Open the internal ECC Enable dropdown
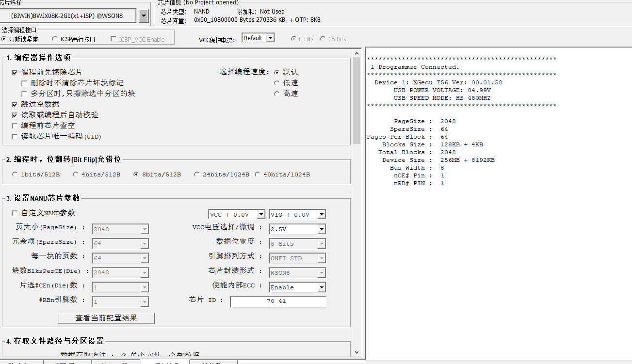632x364 pixels. coord(322,287)
